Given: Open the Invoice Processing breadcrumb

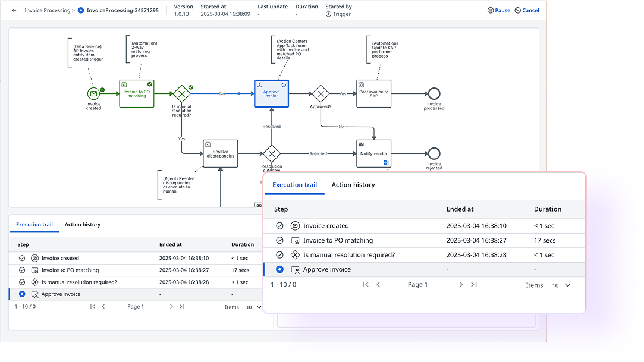Looking at the screenshot, I should coord(47,10).
